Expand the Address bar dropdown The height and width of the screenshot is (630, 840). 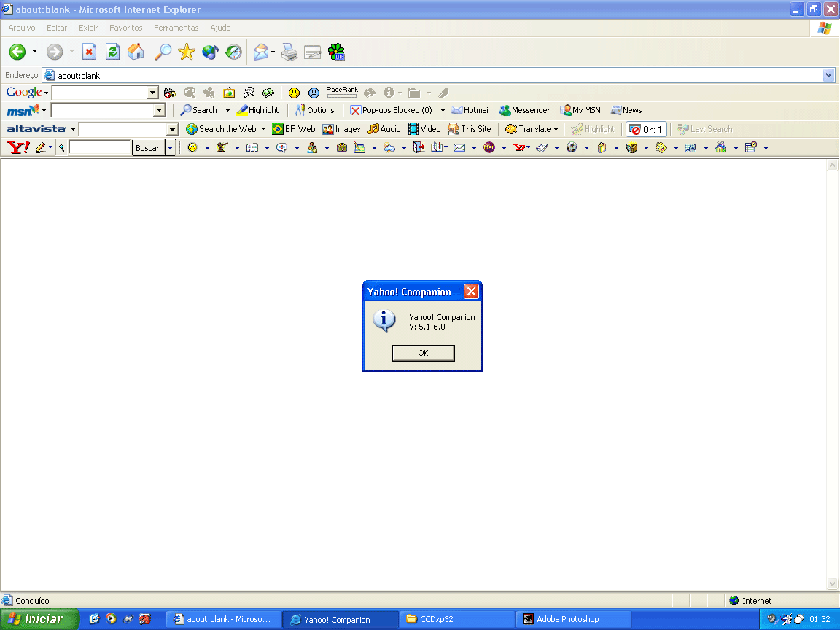click(829, 75)
